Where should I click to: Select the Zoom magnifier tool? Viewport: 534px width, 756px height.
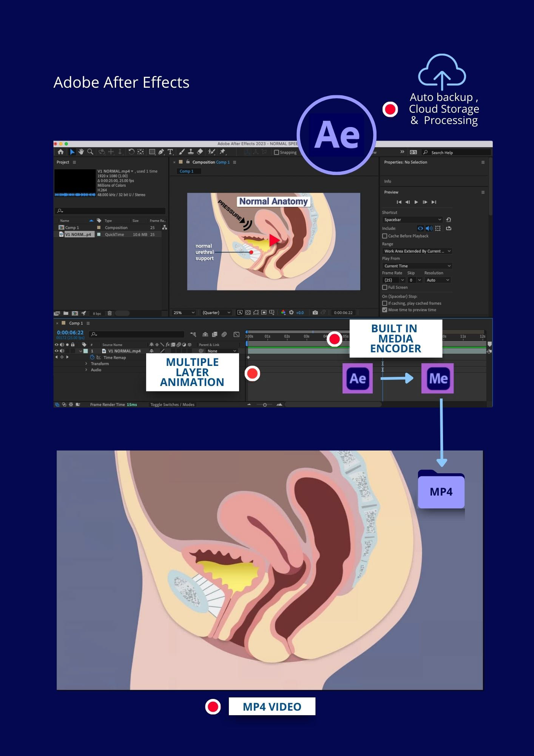point(90,152)
